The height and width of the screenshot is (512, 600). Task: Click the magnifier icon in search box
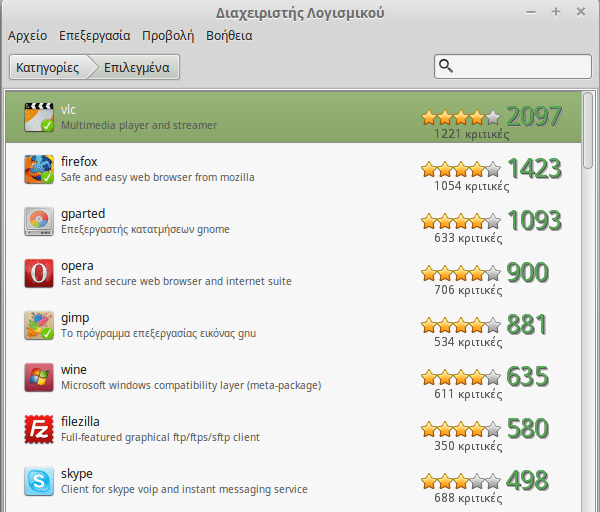(x=446, y=66)
